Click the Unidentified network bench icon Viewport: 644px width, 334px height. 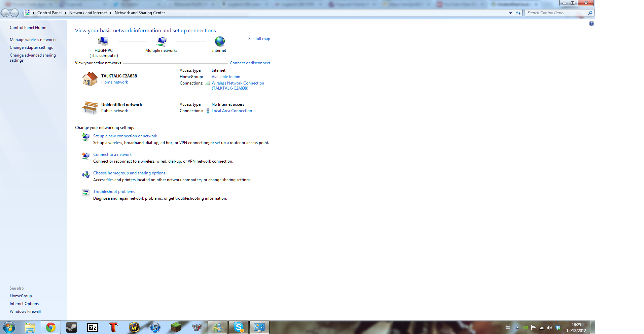[x=90, y=107]
